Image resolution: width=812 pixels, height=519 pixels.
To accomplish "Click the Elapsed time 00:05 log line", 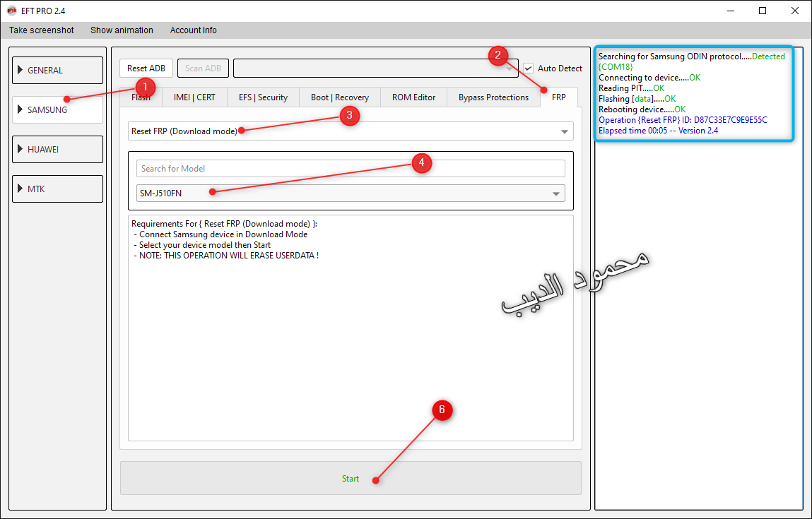I will (x=658, y=131).
